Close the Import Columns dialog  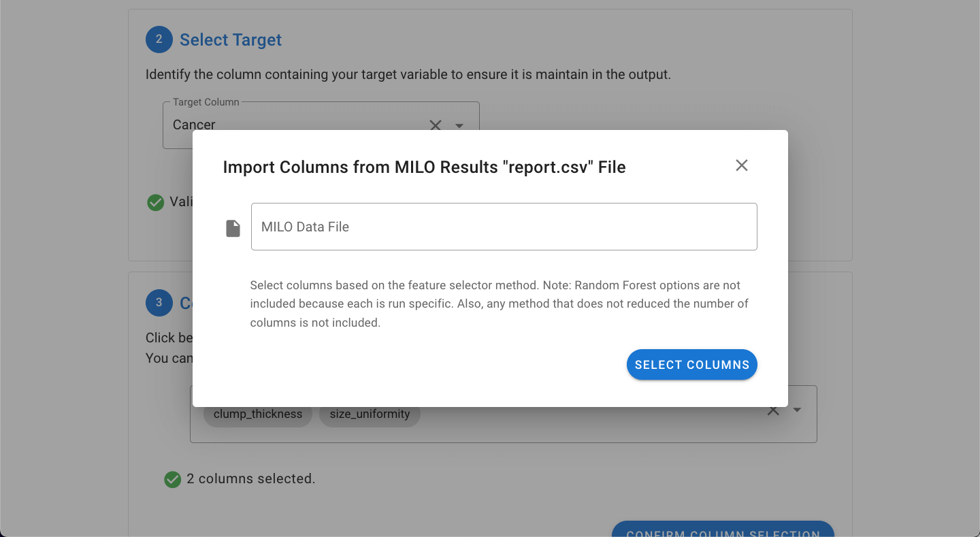click(742, 165)
